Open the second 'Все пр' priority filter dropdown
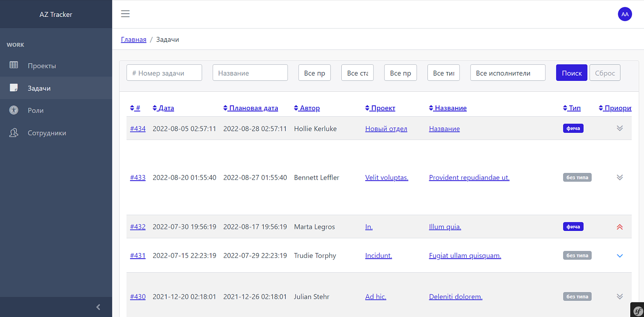Screen dimensions: 644x317 (x=400, y=73)
